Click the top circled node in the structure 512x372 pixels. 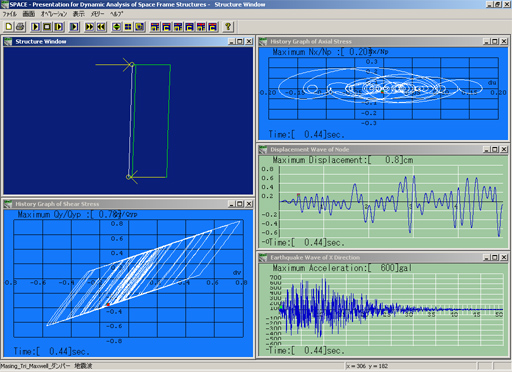point(132,64)
